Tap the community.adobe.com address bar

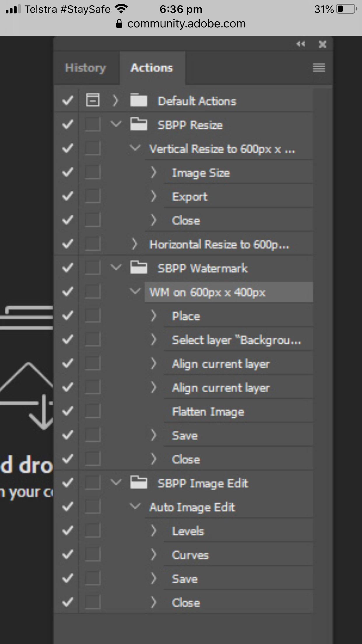(x=181, y=24)
